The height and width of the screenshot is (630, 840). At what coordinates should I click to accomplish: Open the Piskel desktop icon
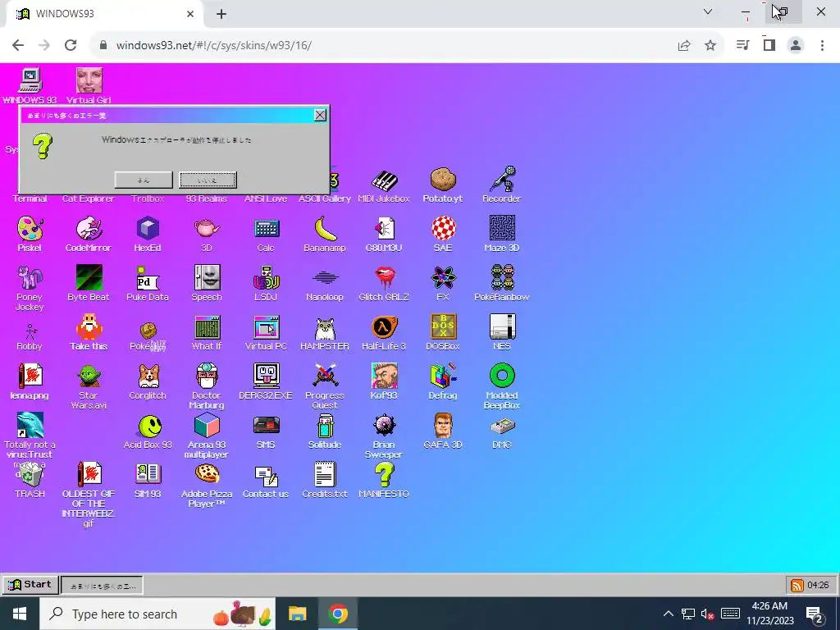pos(30,229)
